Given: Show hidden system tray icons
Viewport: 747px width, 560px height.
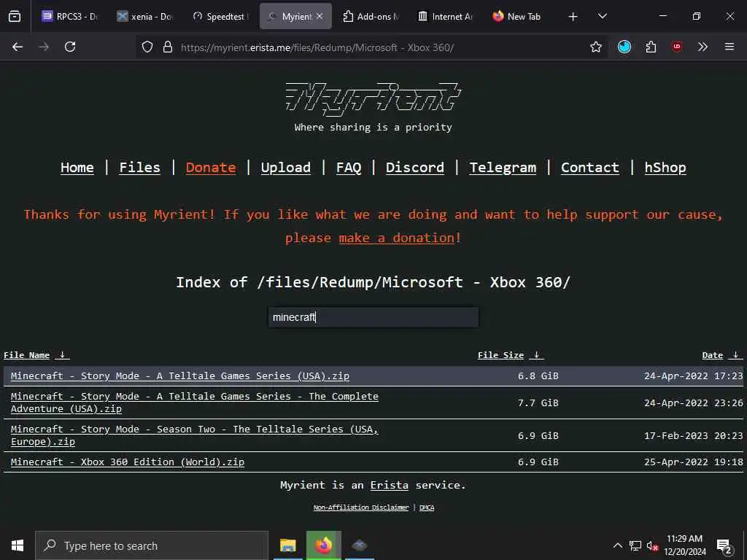Looking at the screenshot, I should tap(617, 545).
